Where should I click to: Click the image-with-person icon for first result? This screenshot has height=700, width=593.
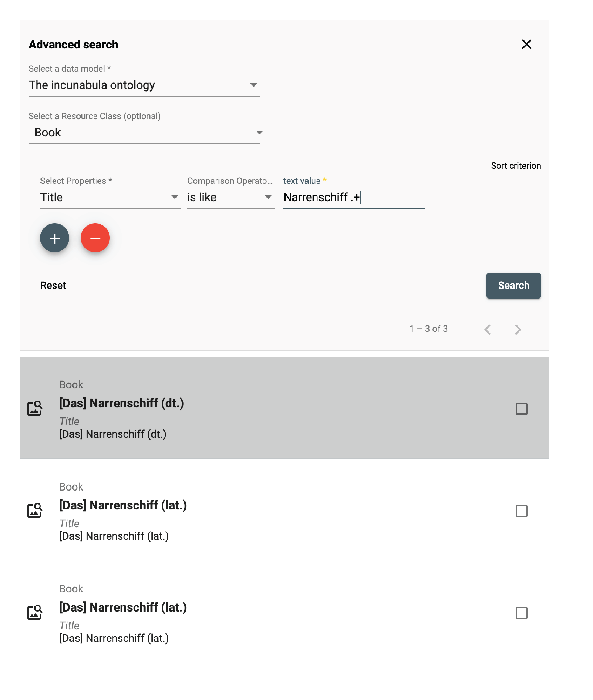(35, 409)
